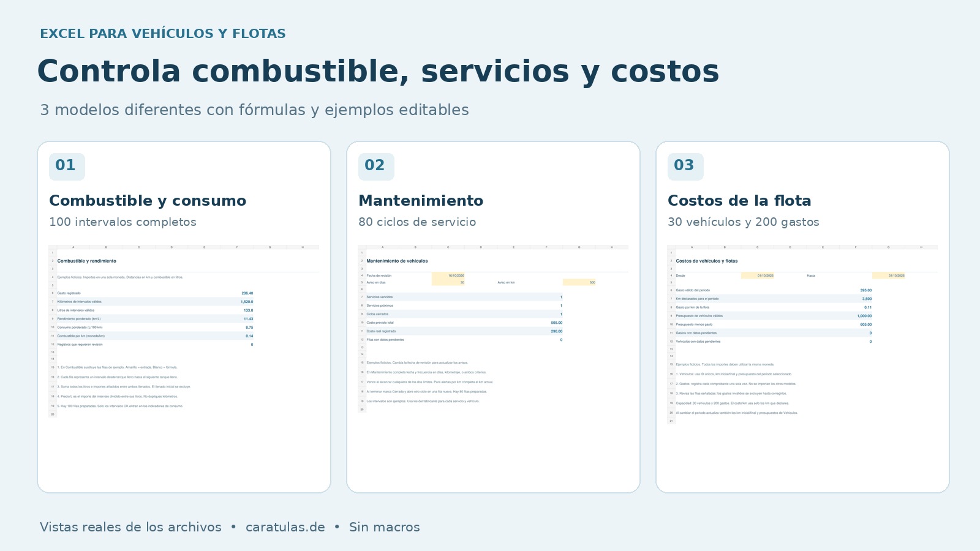This screenshot has height=551, width=980.
Task: Select the Costo real registrado value 290.00
Action: 556,331
